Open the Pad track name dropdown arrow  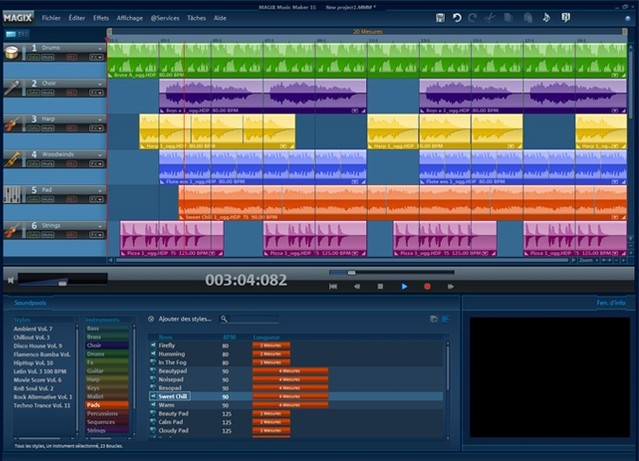pos(100,191)
